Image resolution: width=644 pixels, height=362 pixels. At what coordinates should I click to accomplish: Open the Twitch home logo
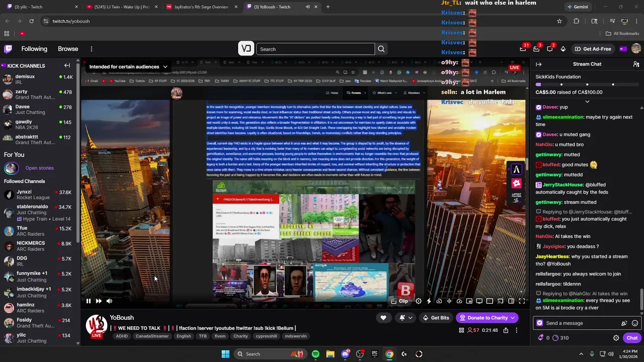click(8, 49)
